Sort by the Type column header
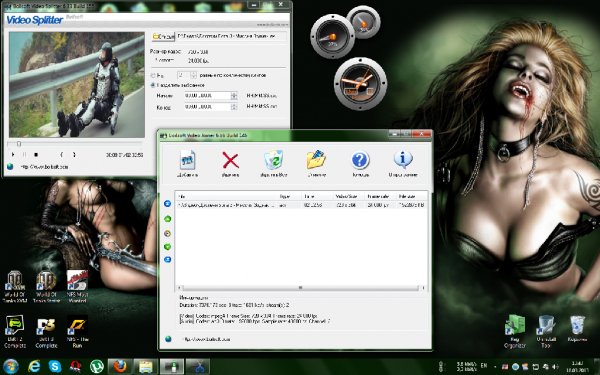Viewport: 600px width, 375px height. coord(289,196)
